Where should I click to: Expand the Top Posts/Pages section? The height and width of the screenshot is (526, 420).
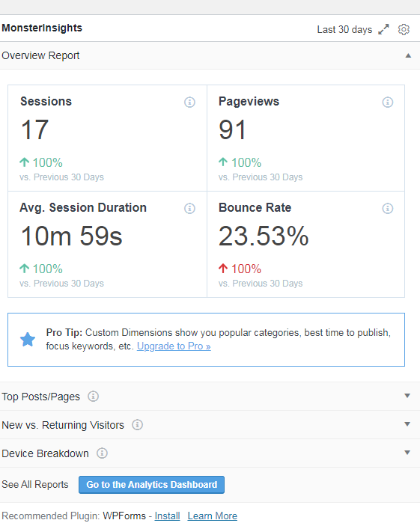coord(407,396)
